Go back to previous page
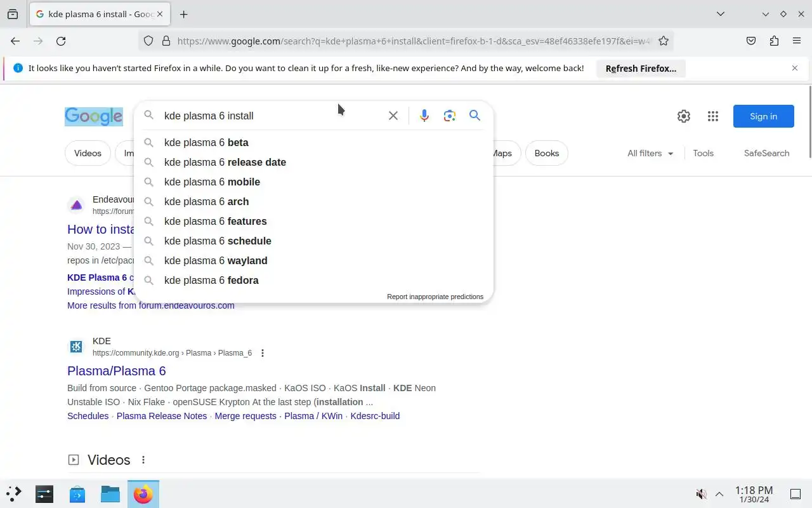Viewport: 812px width, 508px height. pos(15,41)
